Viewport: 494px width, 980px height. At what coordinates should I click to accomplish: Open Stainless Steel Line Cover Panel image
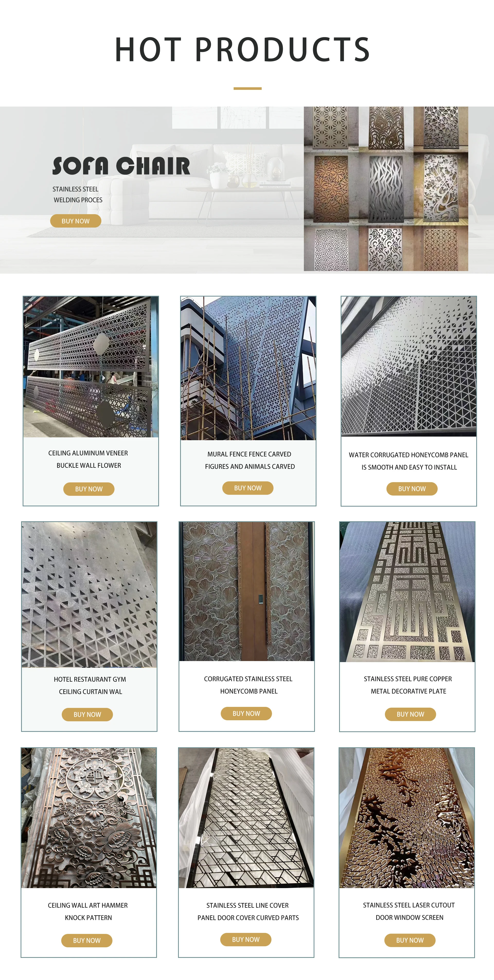coord(246,818)
